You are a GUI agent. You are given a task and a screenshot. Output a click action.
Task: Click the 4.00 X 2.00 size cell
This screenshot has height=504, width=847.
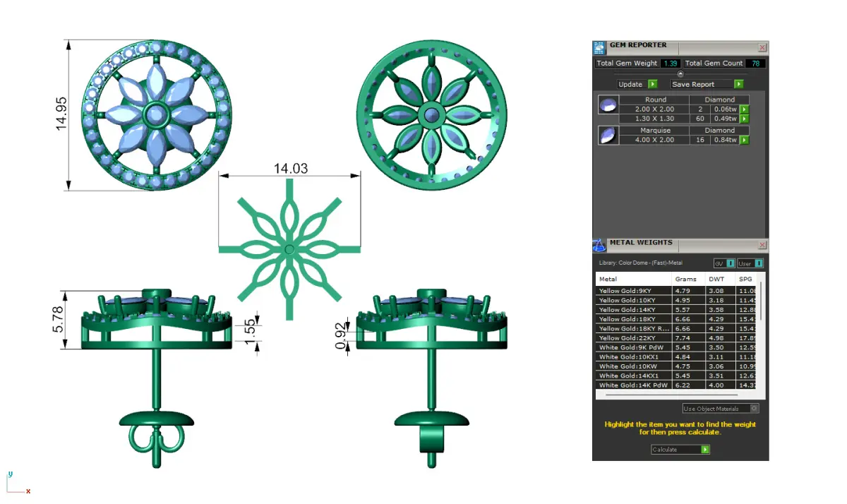click(654, 140)
